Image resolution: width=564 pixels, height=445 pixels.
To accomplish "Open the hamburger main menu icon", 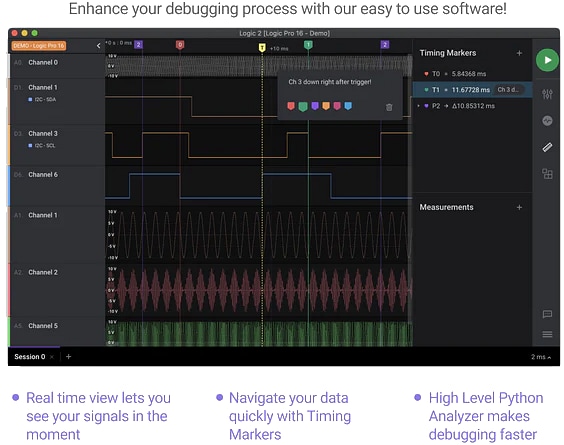I will point(547,335).
